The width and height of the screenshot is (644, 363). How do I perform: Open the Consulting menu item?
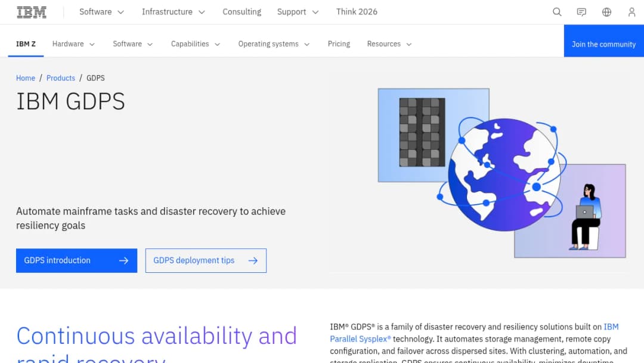pyautogui.click(x=242, y=12)
